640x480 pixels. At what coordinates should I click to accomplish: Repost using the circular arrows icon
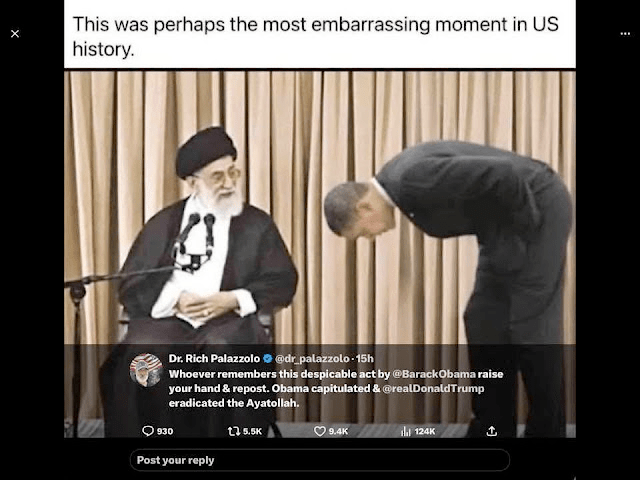pos(234,431)
